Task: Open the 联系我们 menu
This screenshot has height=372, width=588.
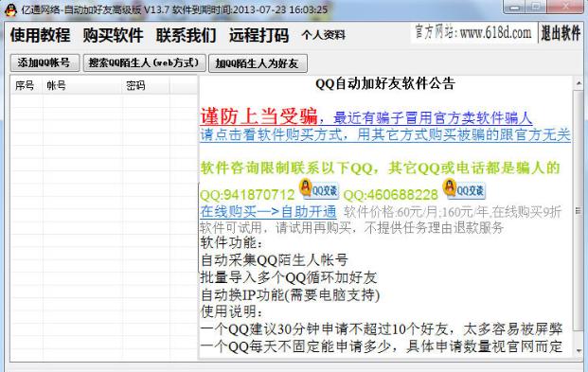Action: click(186, 35)
